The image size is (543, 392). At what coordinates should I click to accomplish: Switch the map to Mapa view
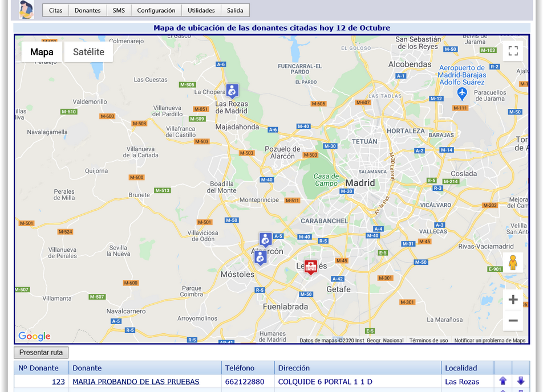(42, 52)
